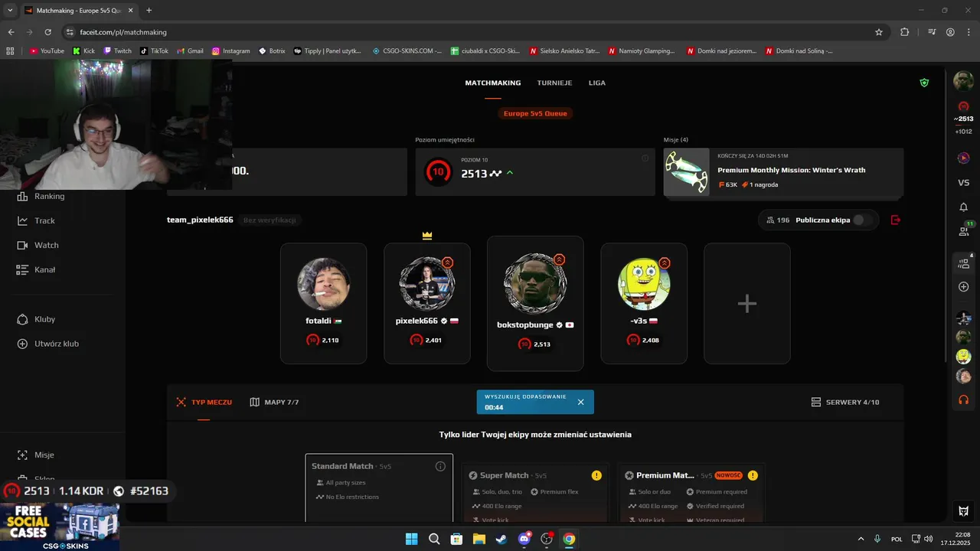Select the TYP MECZU tab

tap(204, 402)
